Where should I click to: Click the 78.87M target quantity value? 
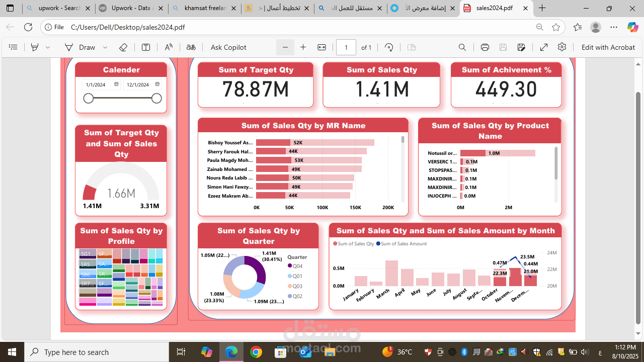coord(256,90)
